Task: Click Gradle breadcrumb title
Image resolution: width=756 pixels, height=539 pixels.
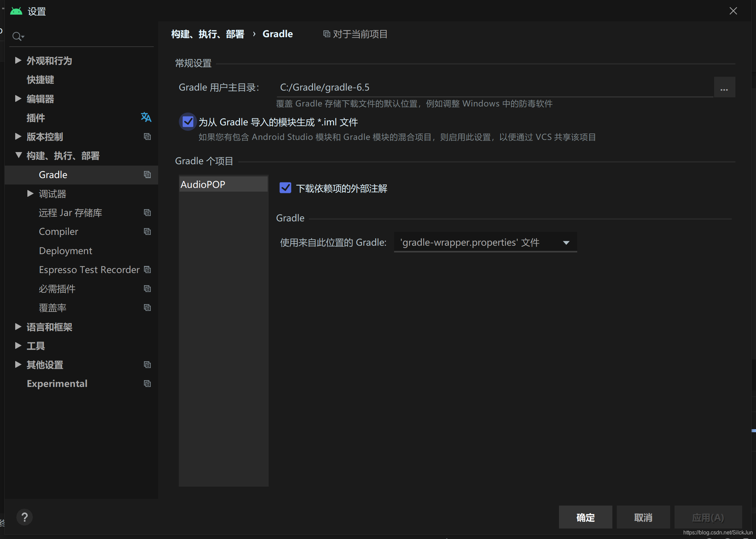Action: 278,34
